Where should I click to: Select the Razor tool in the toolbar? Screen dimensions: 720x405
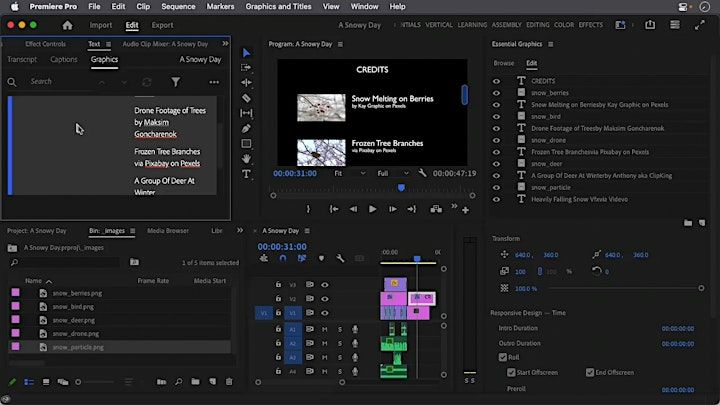pos(246,98)
